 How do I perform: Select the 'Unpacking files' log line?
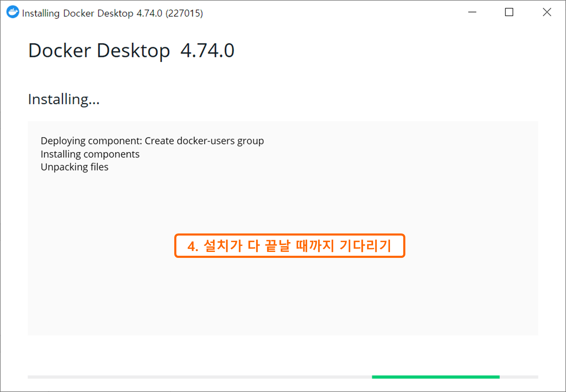click(75, 167)
